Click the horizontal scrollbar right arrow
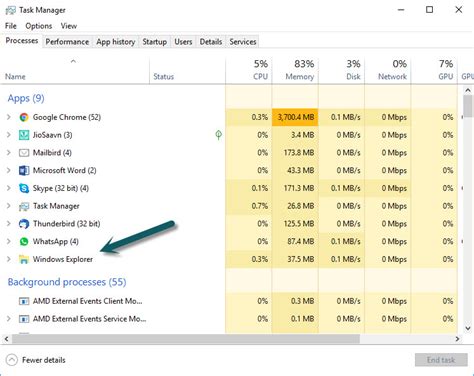Viewport: 474px width, 376px height. [457, 339]
